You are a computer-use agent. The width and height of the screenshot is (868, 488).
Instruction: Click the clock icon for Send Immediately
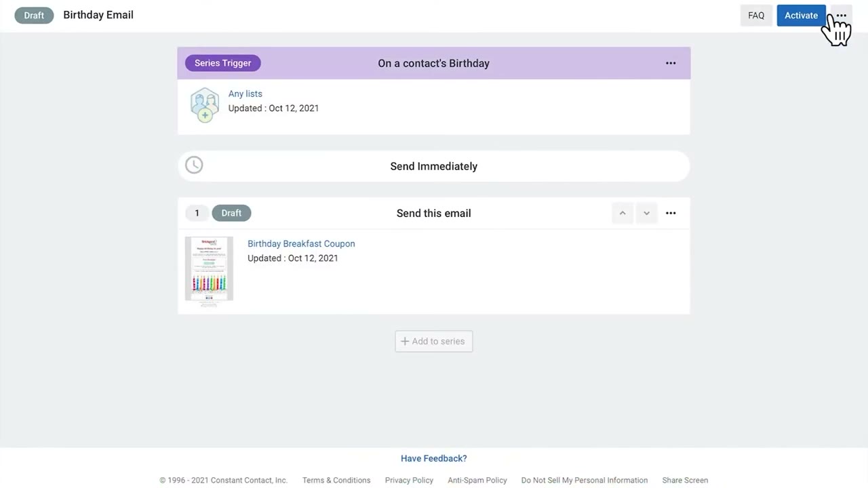[194, 165]
